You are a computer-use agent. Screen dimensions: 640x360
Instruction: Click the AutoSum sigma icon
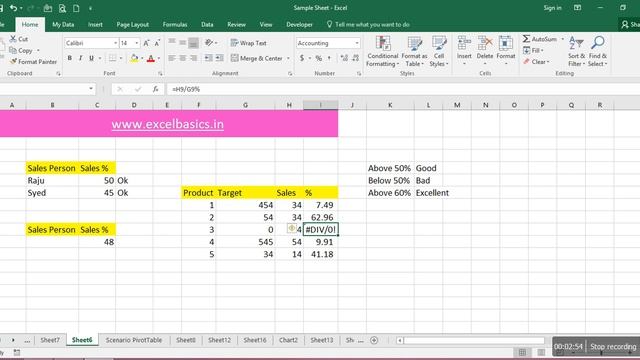[x=527, y=39]
